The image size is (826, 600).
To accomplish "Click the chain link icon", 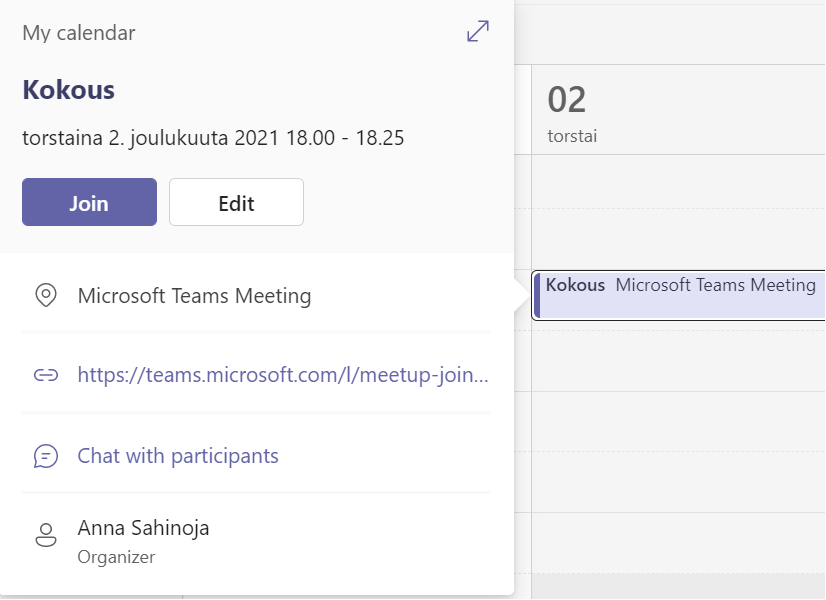I will point(45,376).
